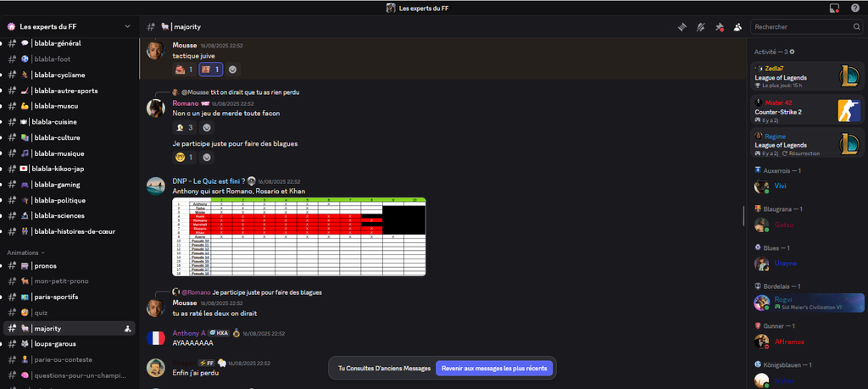Screen dimensions: 868x389
Task: Click the Rechercher search field
Action: click(x=802, y=27)
